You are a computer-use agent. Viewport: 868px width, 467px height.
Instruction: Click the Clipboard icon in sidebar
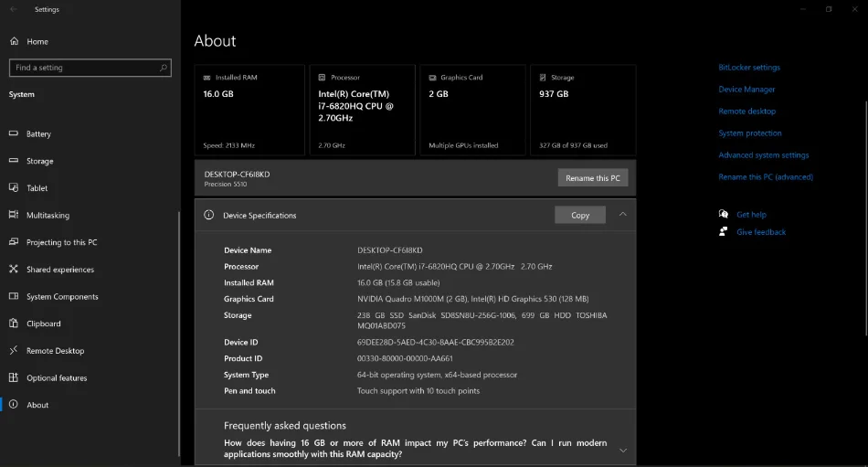click(14, 324)
